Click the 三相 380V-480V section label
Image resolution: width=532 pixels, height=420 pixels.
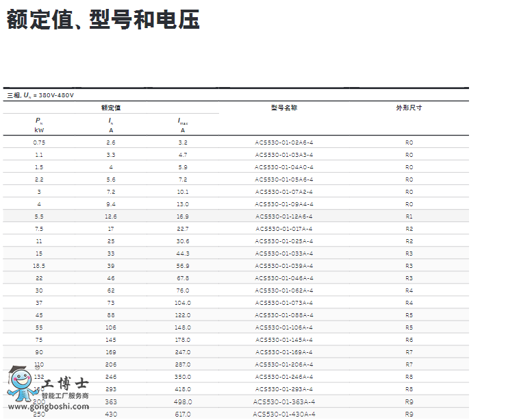click(40, 95)
